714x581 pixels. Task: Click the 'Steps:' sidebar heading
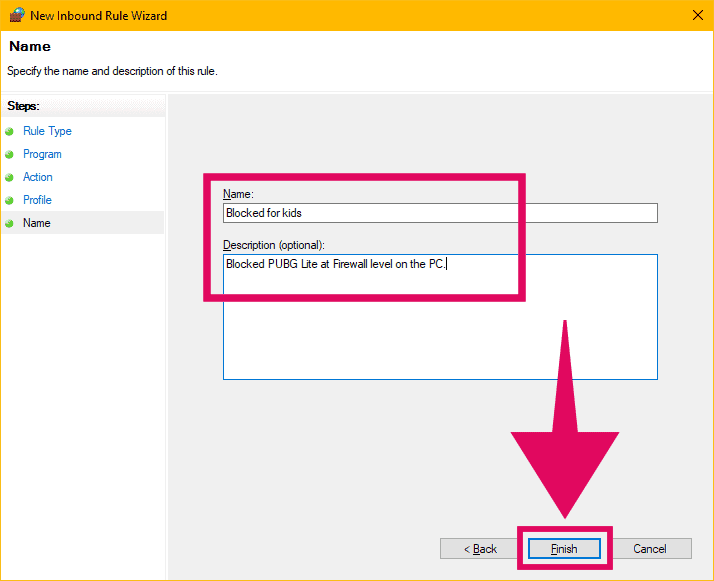(x=24, y=106)
